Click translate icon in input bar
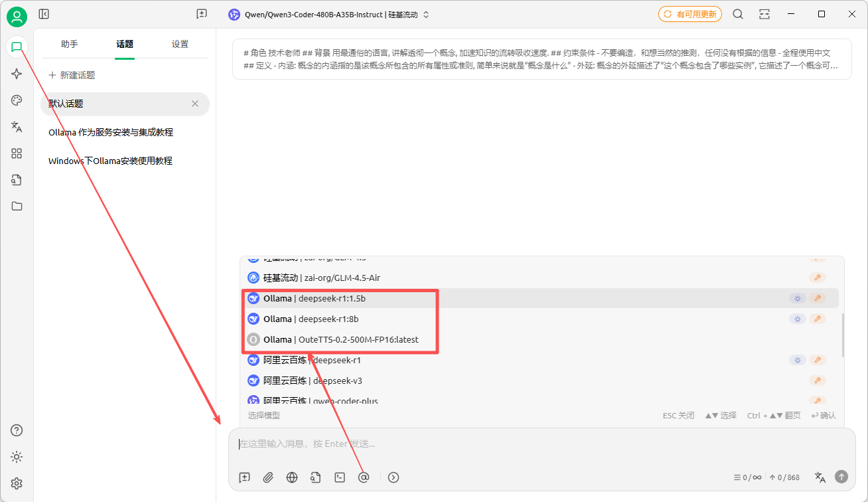 click(820, 477)
